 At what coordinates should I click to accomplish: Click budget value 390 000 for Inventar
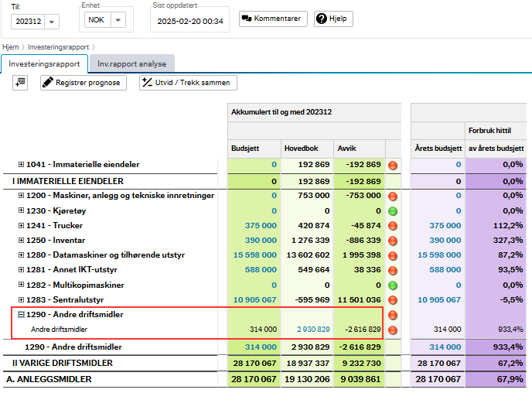click(x=261, y=241)
